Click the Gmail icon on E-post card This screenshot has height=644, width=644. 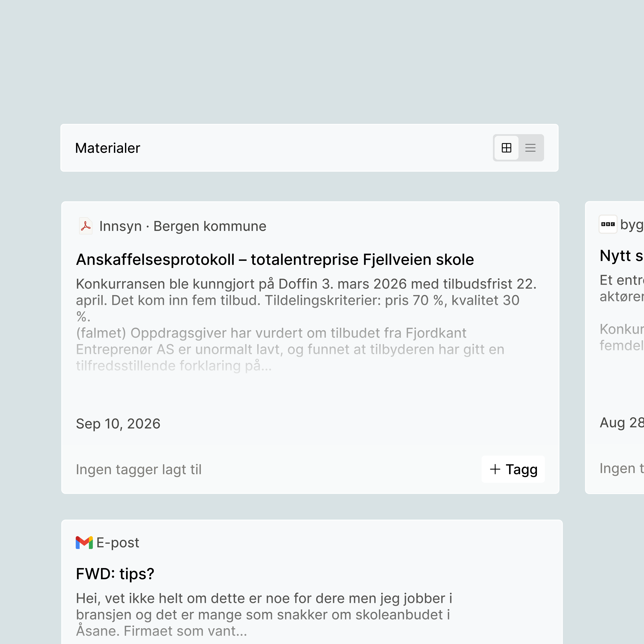84,543
